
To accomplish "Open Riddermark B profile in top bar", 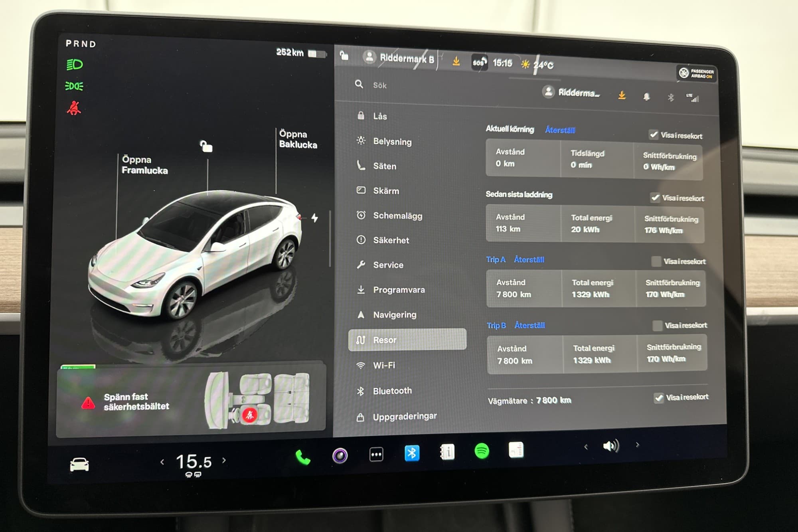I will pyautogui.click(x=399, y=58).
